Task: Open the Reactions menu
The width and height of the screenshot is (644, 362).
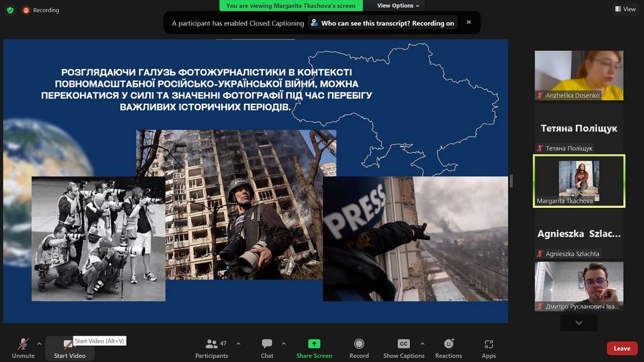Action: pyautogui.click(x=448, y=344)
